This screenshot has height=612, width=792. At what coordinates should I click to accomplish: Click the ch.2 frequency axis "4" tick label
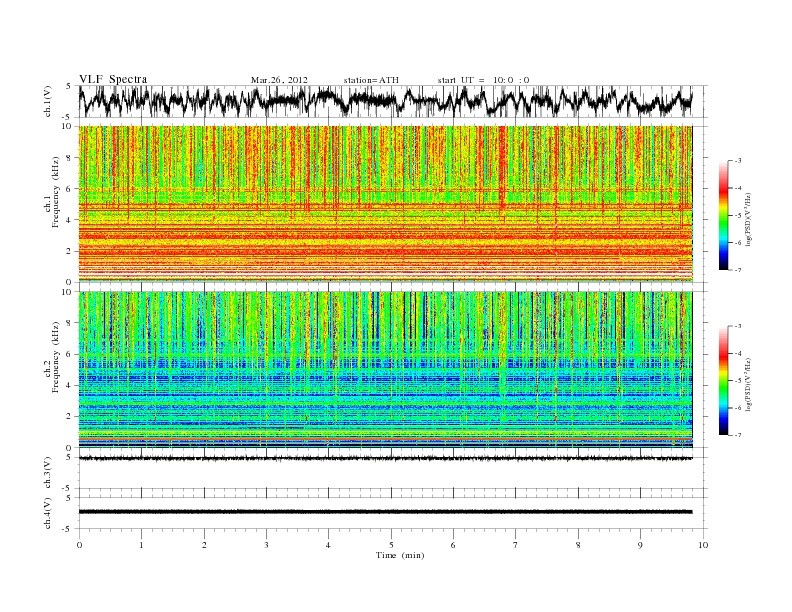tap(70, 386)
